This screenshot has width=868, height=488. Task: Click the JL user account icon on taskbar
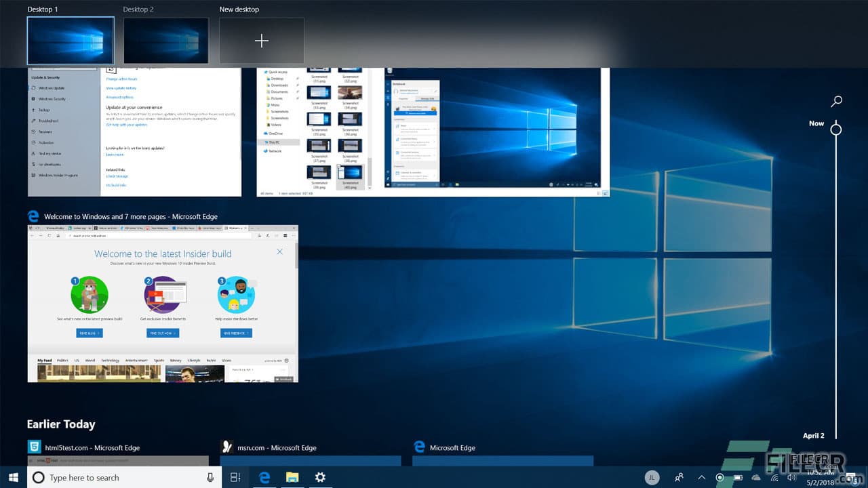coord(652,478)
